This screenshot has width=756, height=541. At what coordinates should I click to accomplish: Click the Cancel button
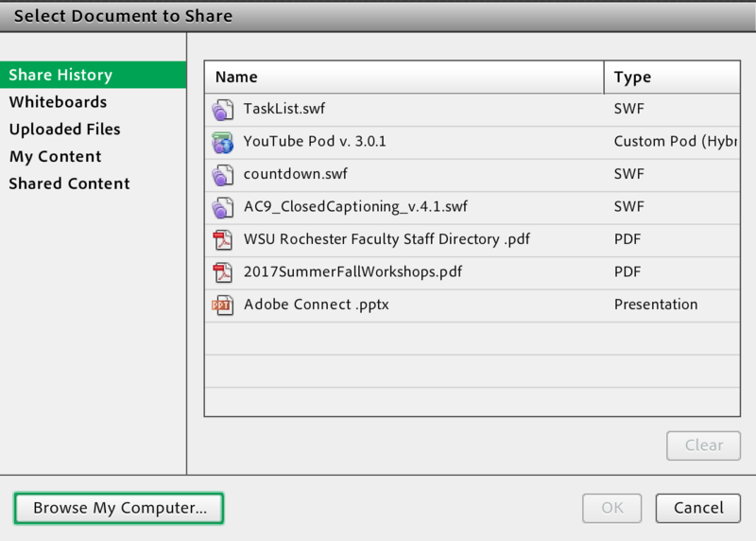(x=697, y=508)
